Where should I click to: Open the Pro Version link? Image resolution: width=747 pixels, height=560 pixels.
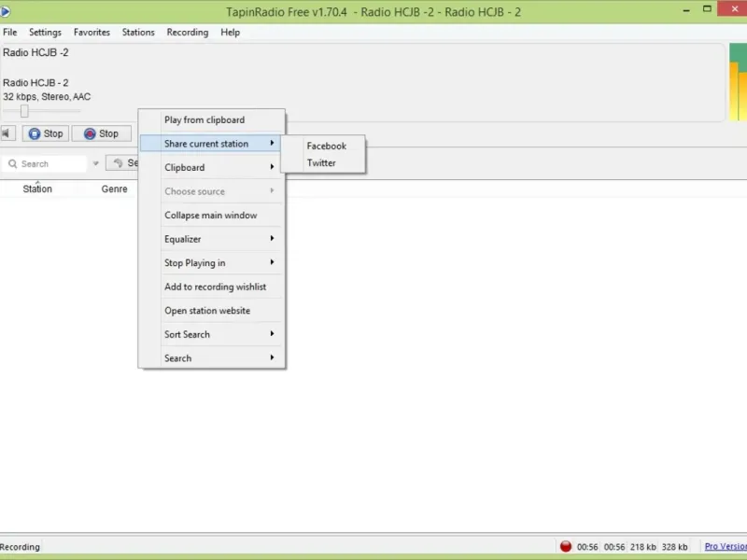tap(726, 547)
